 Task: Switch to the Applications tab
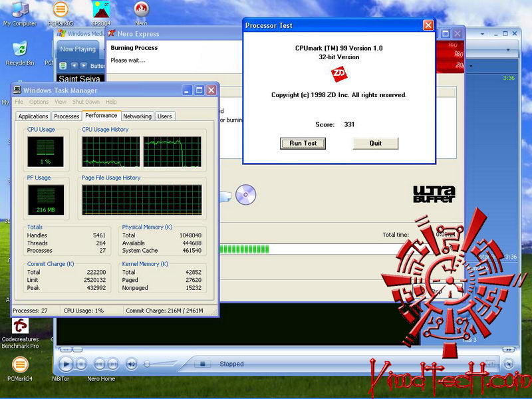click(33, 116)
